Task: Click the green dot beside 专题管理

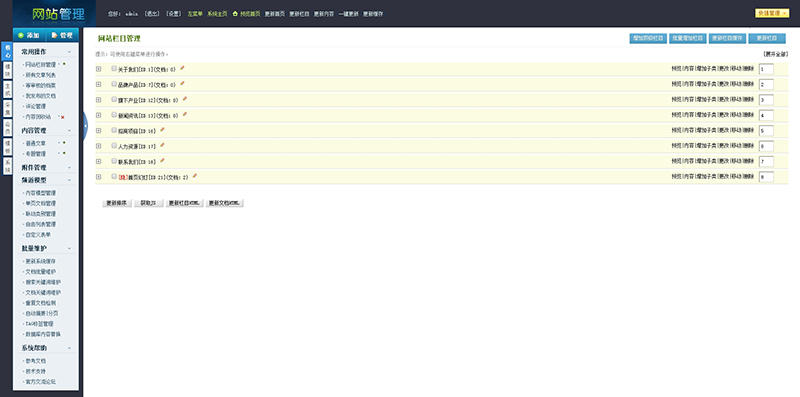Action: 64,153
